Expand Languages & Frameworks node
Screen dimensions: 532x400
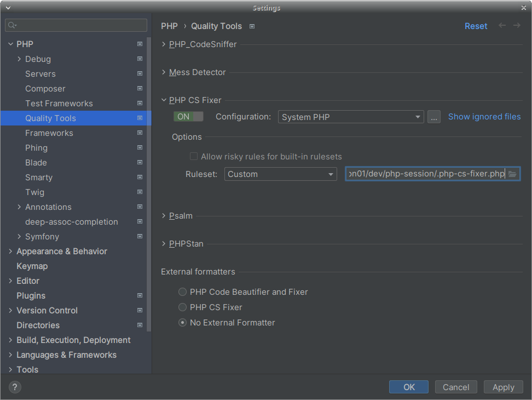(x=10, y=355)
